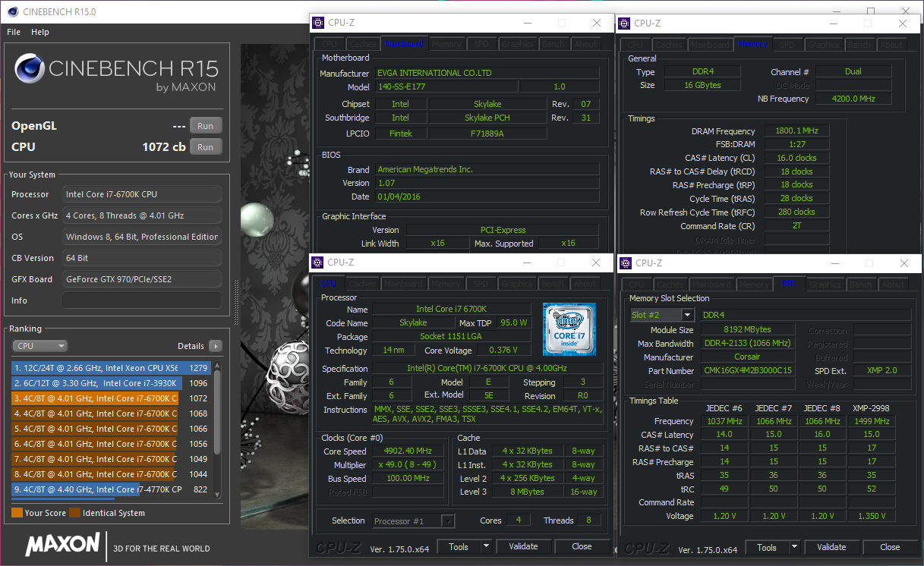924x566 pixels.
Task: Select ranking row scoring 1056
Action: 111,444
